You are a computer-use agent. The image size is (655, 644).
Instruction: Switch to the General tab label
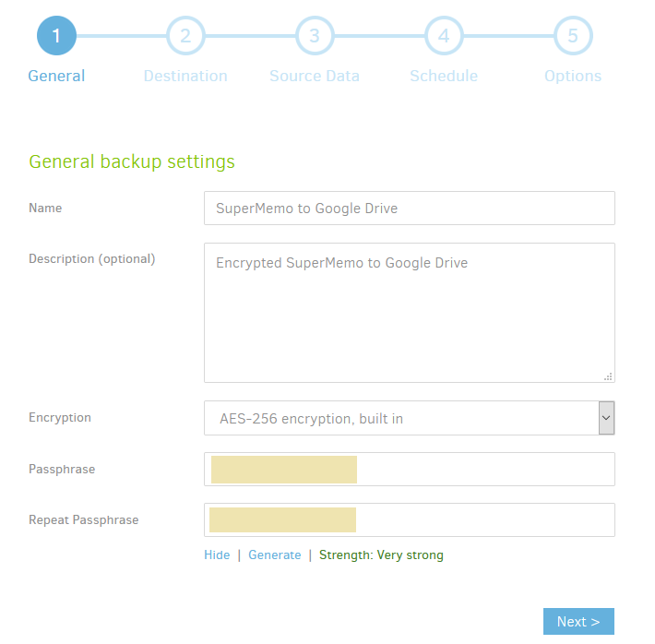tap(56, 76)
